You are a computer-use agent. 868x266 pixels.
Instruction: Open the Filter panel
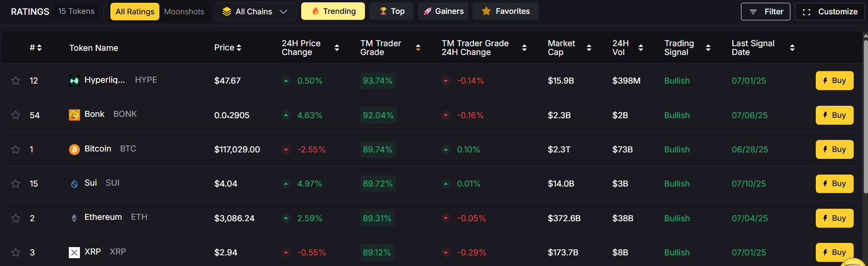(765, 12)
